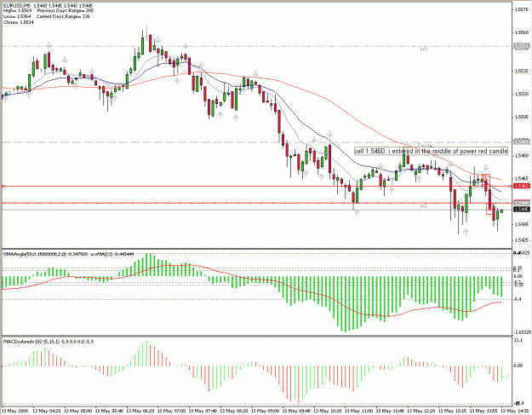532x415 pixels.
Task: Click the 1.5520 price axis label
Action: tap(522, 94)
